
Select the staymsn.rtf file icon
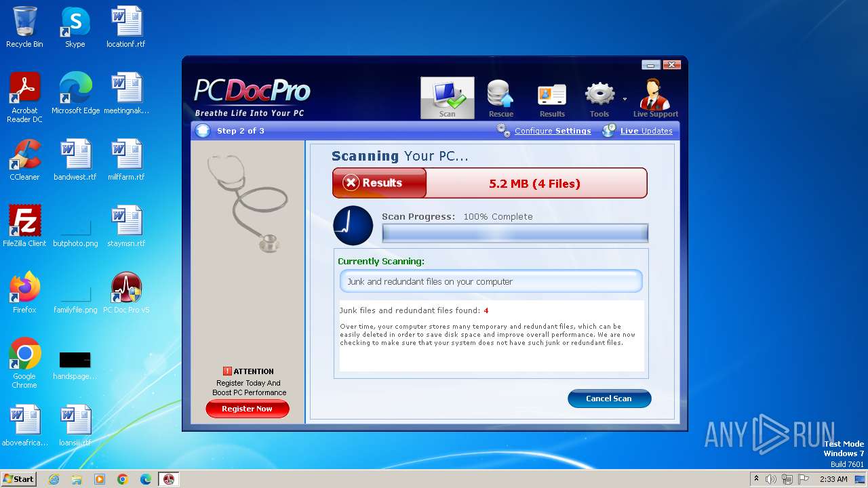click(x=126, y=226)
